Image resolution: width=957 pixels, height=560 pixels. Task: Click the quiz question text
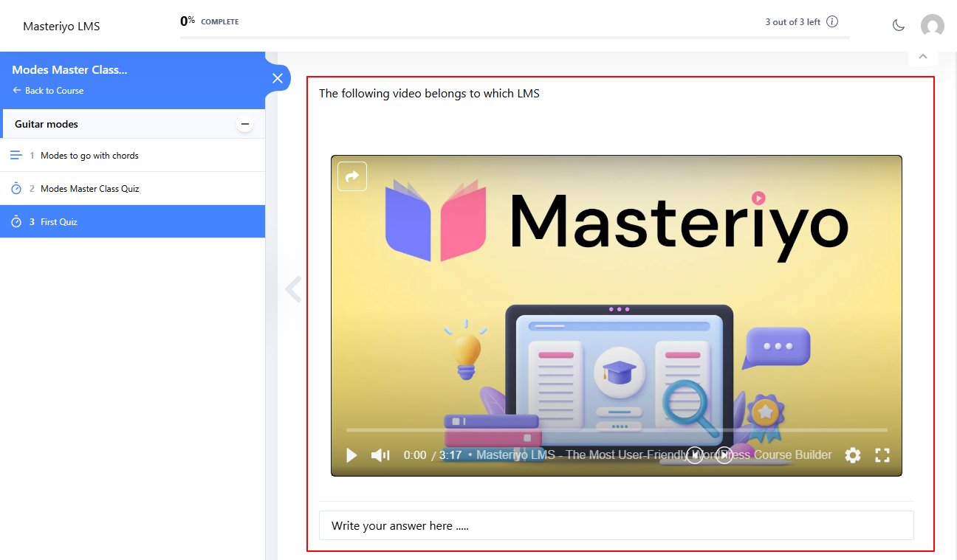[429, 94]
